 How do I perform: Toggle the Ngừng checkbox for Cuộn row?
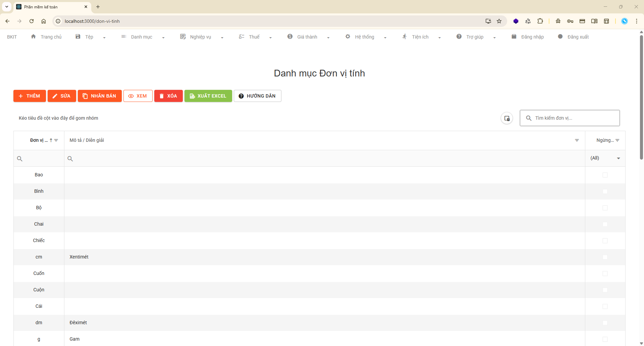click(x=605, y=290)
